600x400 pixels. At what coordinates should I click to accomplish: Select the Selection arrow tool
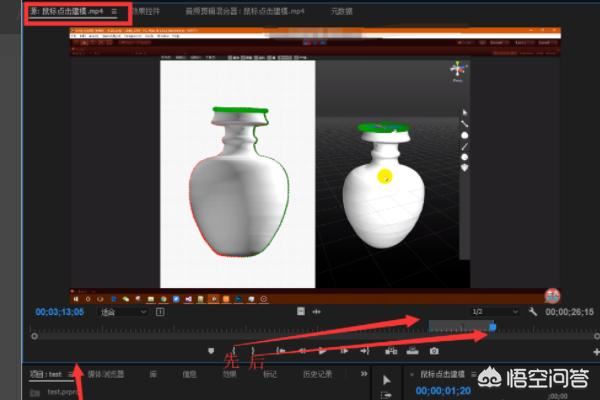pyautogui.click(x=387, y=381)
